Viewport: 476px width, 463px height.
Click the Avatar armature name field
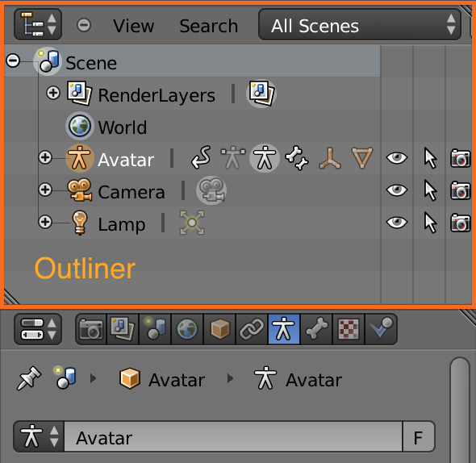233,437
